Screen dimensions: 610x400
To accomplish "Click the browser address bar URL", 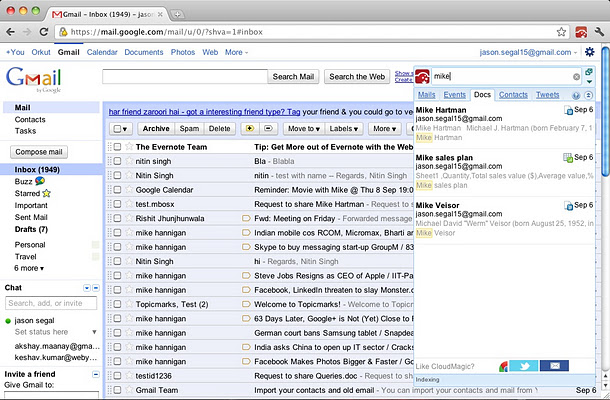I will coord(167,32).
